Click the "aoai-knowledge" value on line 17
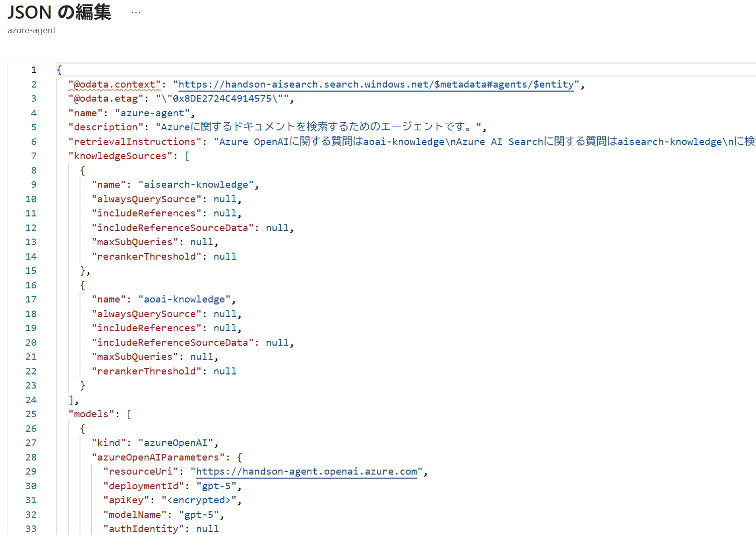Image resolution: width=756 pixels, height=535 pixels. [184, 299]
